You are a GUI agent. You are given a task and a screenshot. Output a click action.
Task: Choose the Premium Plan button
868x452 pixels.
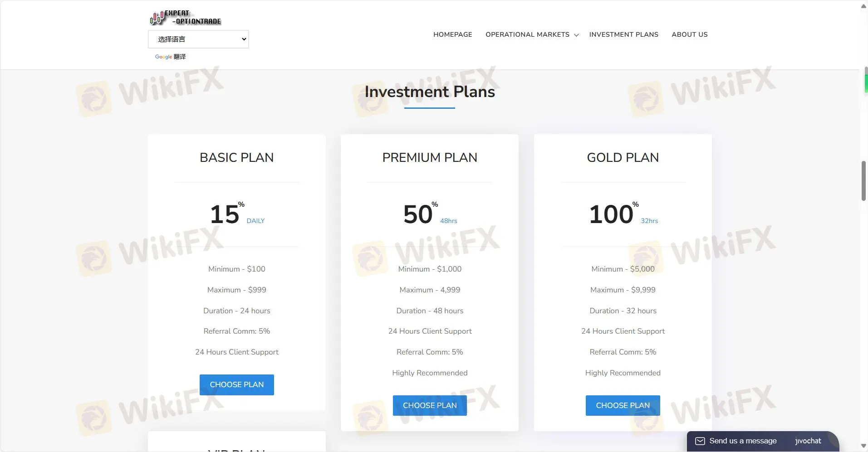click(x=430, y=405)
